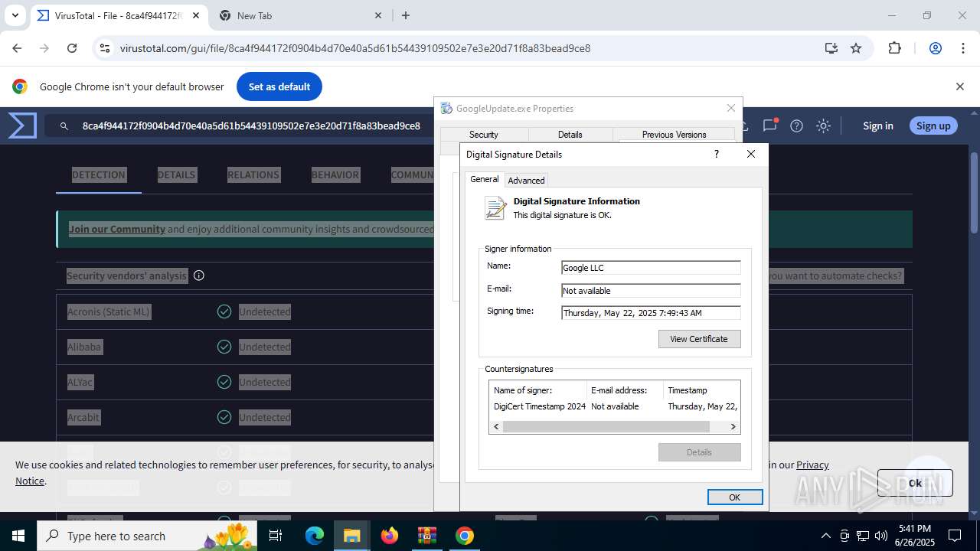Select the General tab in signature details

485,179
